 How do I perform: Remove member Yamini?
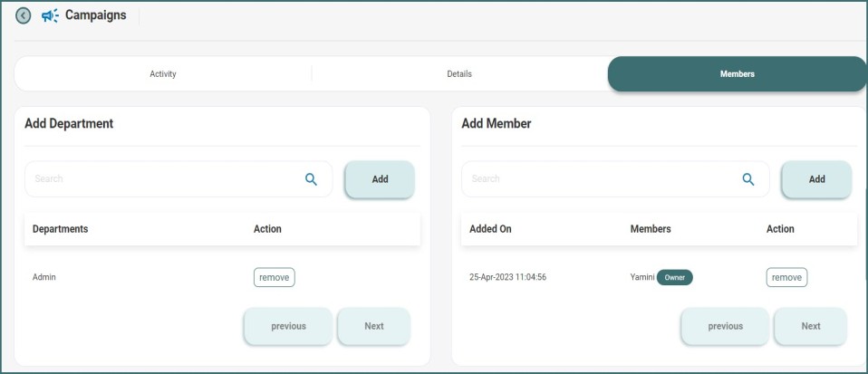click(786, 277)
